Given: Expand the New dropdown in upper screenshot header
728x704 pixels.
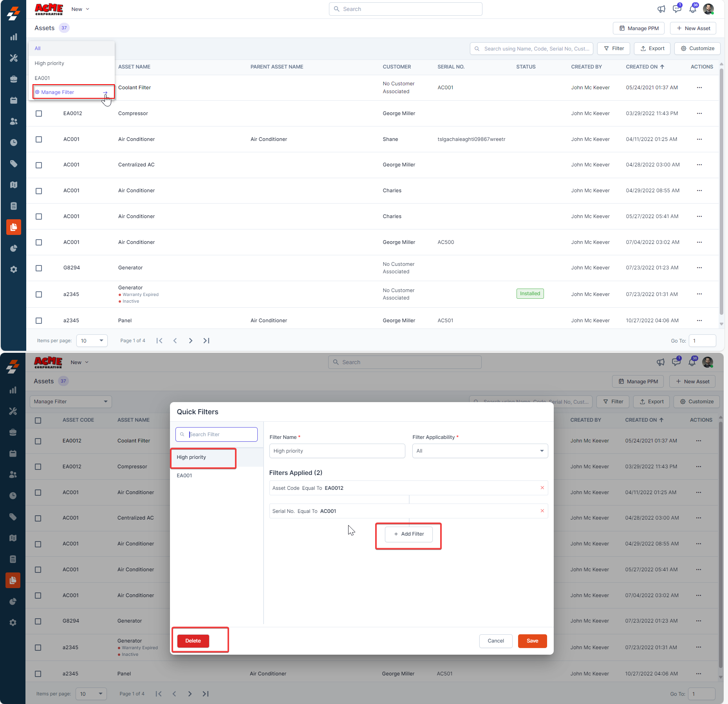Looking at the screenshot, I should (x=80, y=9).
